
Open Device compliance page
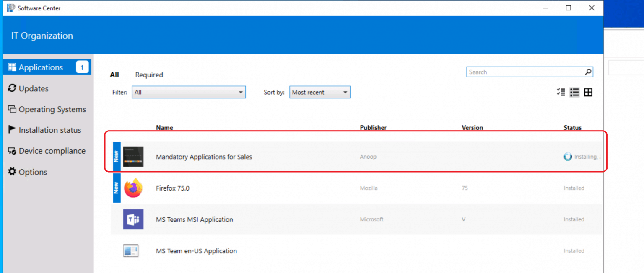[52, 151]
